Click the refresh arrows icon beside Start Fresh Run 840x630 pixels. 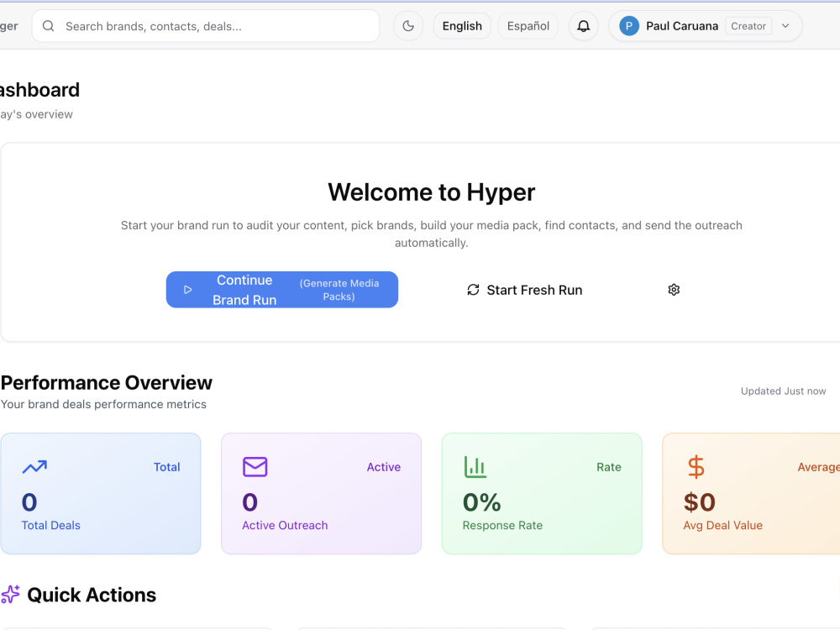pyautogui.click(x=473, y=290)
